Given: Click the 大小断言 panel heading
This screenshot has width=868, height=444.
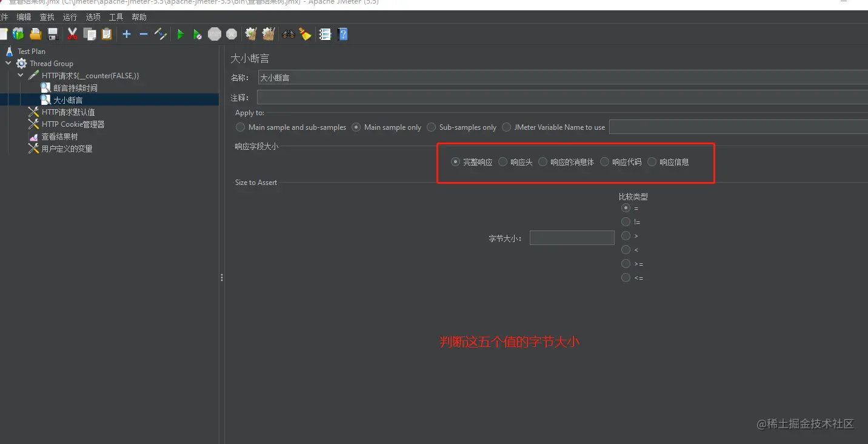Looking at the screenshot, I should pyautogui.click(x=250, y=59).
